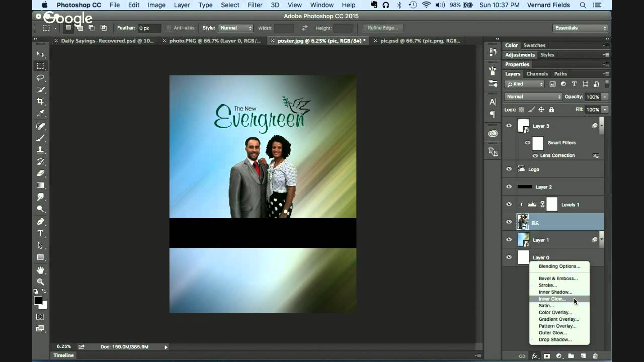This screenshot has height=362, width=644.
Task: Delete layer using trash icon
Action: click(595, 356)
